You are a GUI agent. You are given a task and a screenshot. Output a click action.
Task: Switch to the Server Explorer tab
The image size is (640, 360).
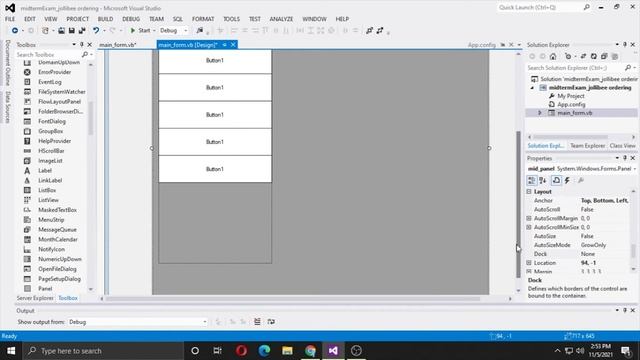click(35, 298)
